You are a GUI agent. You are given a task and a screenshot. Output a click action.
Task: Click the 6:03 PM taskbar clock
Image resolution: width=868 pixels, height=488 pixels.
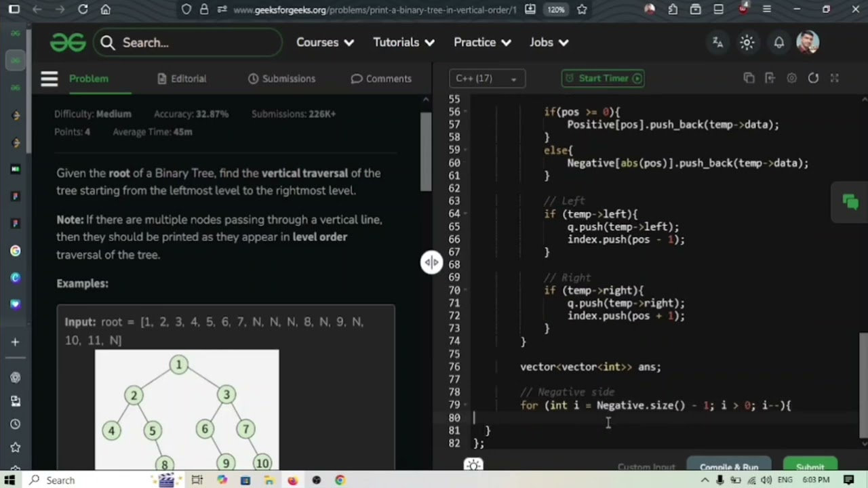[x=816, y=480]
